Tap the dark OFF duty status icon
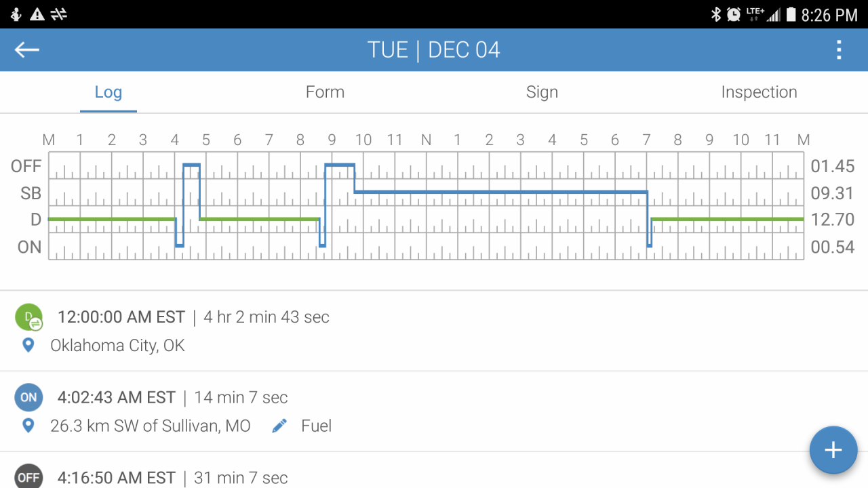Image resolution: width=868 pixels, height=488 pixels. click(28, 476)
